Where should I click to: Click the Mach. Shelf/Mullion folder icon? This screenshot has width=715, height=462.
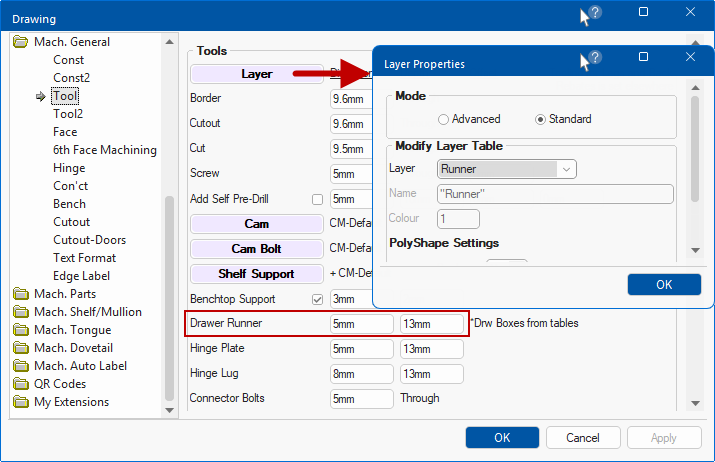point(21,312)
